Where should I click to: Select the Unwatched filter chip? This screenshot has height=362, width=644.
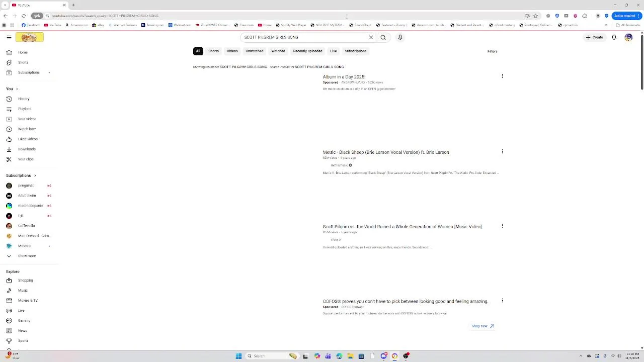254,51
